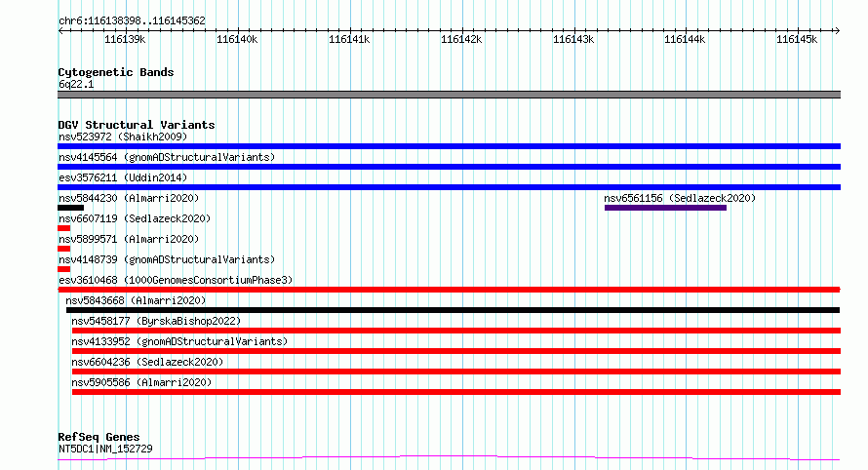The height and width of the screenshot is (470, 868).
Task: Click the nsv4133952 (gnomADStructuralVariants) label
Action: [179, 341]
